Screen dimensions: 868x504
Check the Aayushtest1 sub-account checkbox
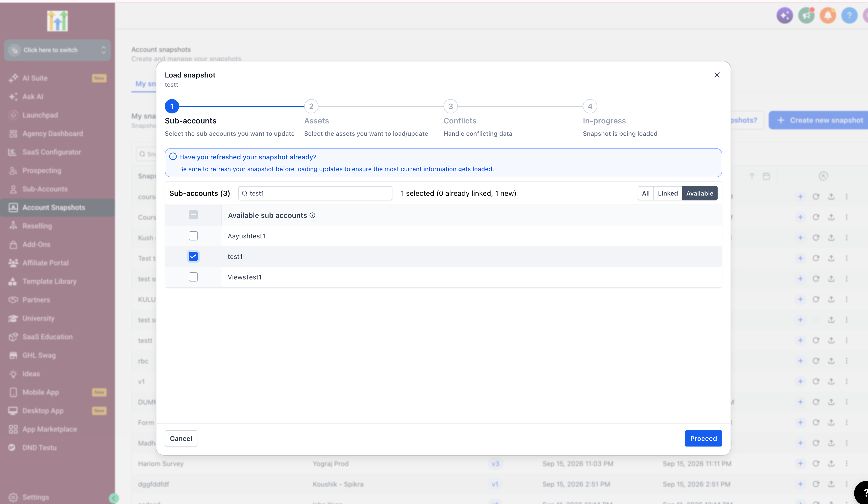click(x=193, y=236)
